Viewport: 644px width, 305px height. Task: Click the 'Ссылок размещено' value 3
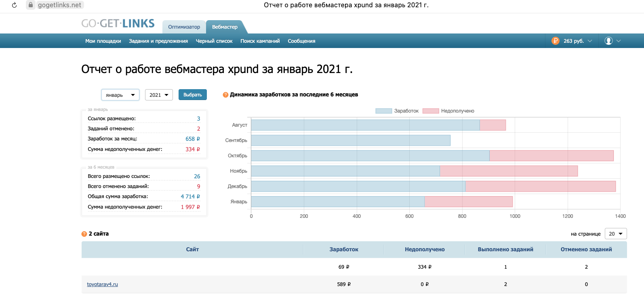198,119
